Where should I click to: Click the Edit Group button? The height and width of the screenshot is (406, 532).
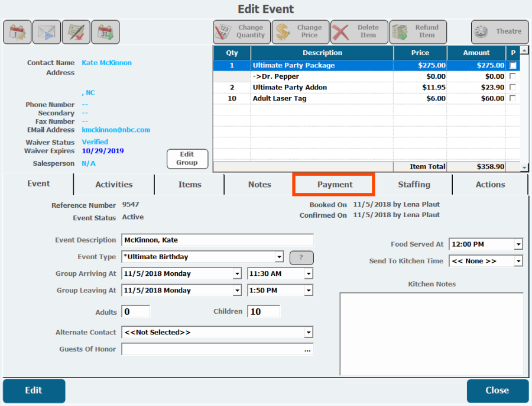click(187, 159)
